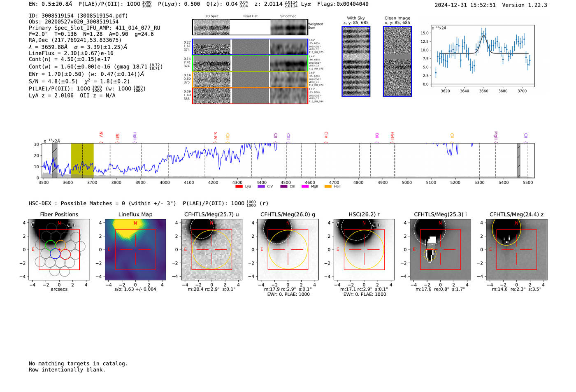
Task: Select the CFHTLS/Meg(24.4) z cutout
Action: [516, 249]
